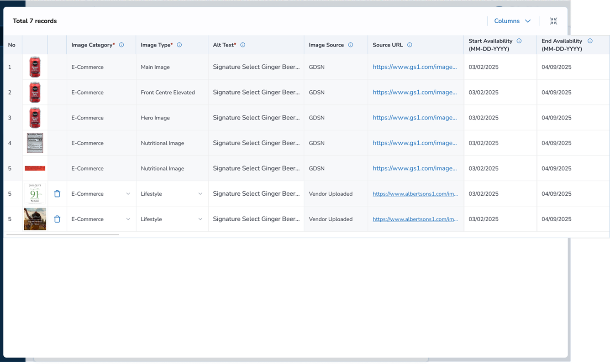610x364 pixels.
Task: Collapse the table with the minimize arrows icon
Action: pos(553,21)
